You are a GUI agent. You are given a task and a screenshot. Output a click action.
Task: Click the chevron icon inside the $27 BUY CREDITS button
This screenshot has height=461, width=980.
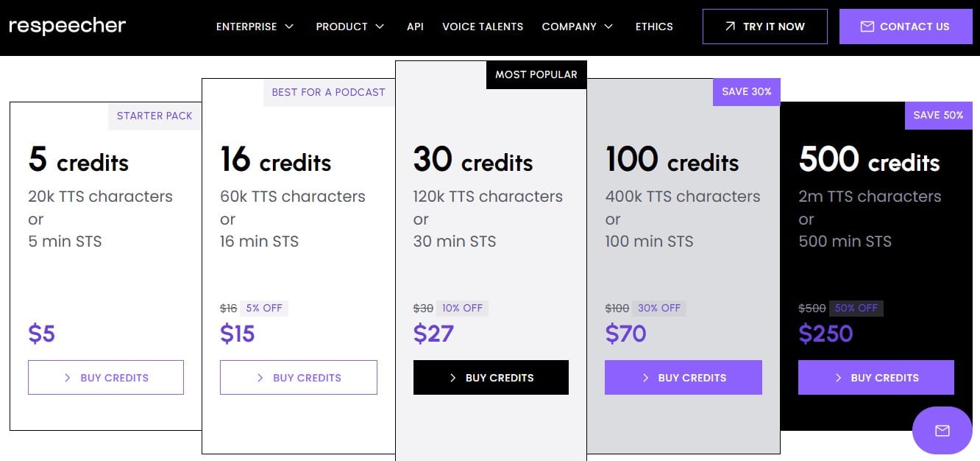tap(454, 377)
